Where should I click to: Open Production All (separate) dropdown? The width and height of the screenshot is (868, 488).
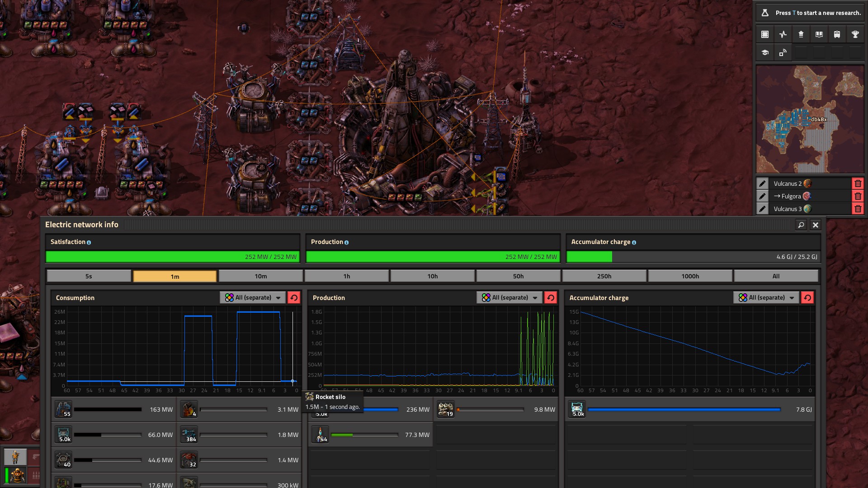509,297
